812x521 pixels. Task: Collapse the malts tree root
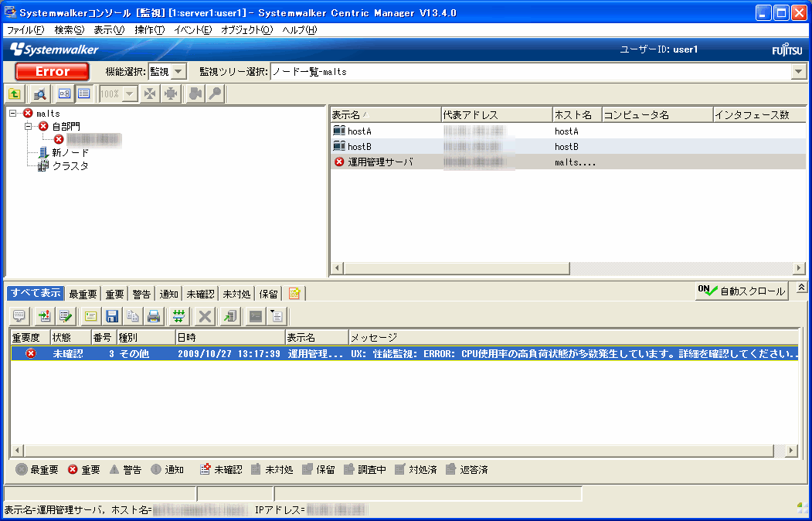pyautogui.click(x=13, y=113)
